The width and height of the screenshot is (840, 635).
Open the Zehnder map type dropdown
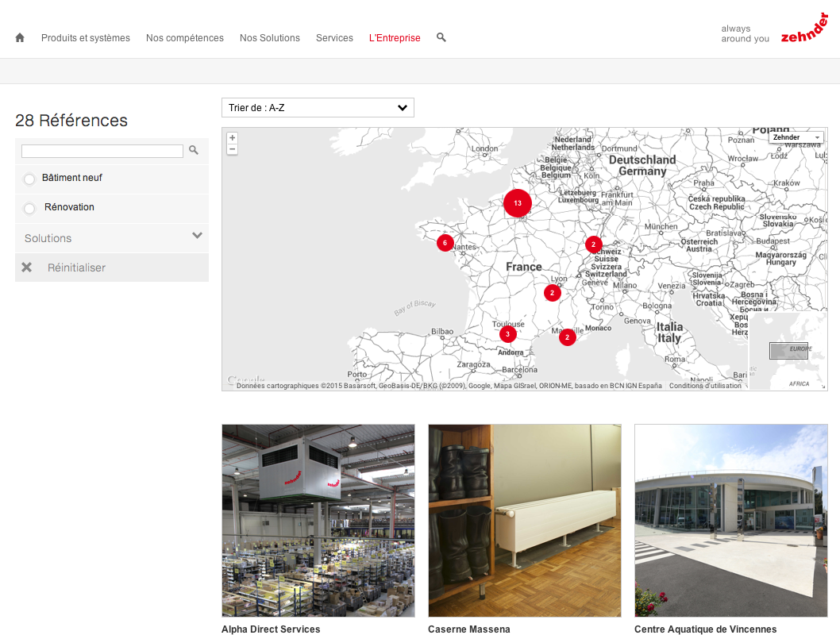796,137
